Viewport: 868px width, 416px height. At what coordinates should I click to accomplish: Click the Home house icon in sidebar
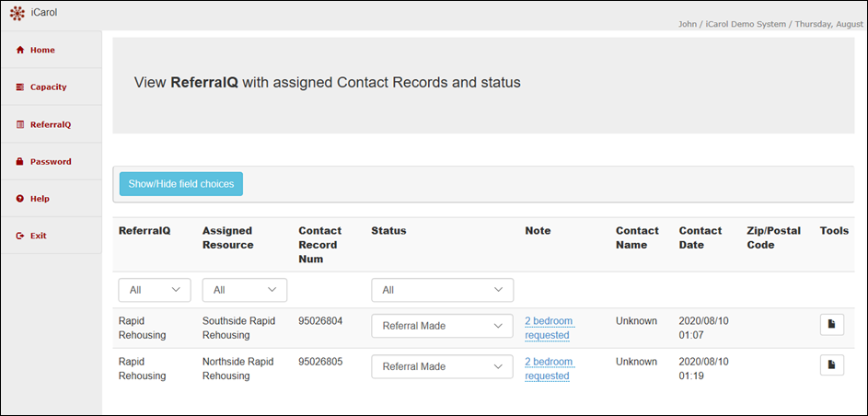pyautogui.click(x=20, y=50)
